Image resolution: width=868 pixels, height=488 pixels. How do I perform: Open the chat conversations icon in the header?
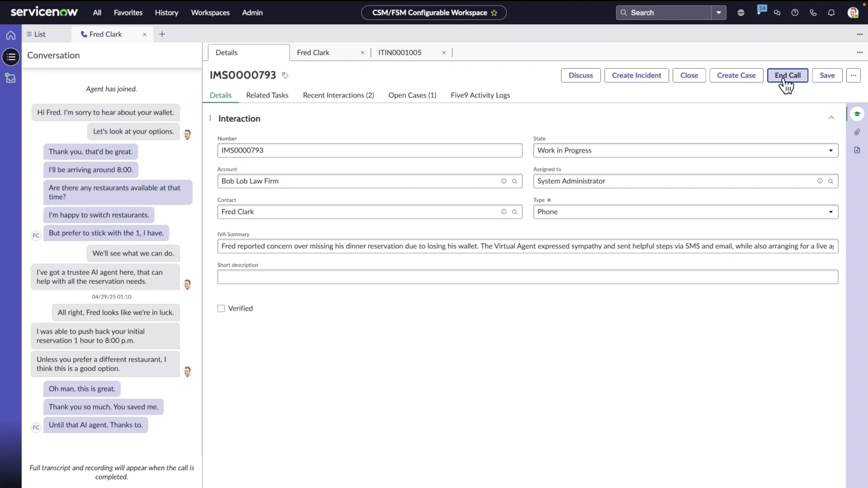pyautogui.click(x=777, y=12)
